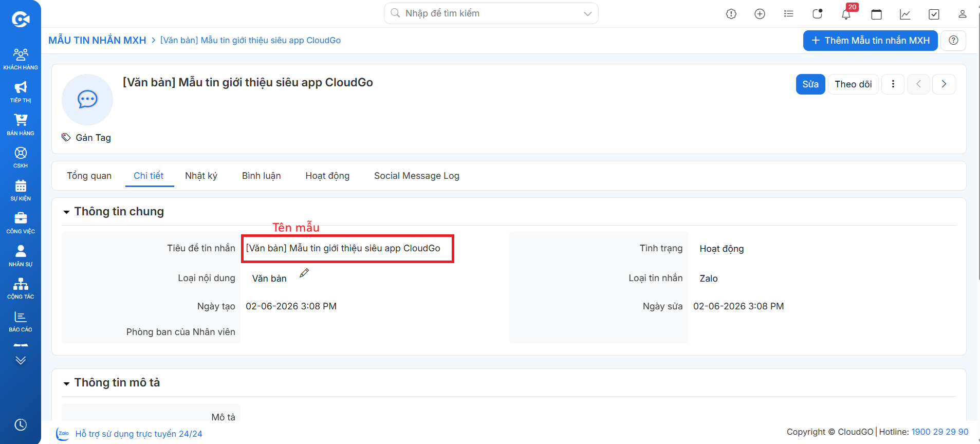Open the user profile icon
This screenshot has height=444, width=980.
[963, 14]
